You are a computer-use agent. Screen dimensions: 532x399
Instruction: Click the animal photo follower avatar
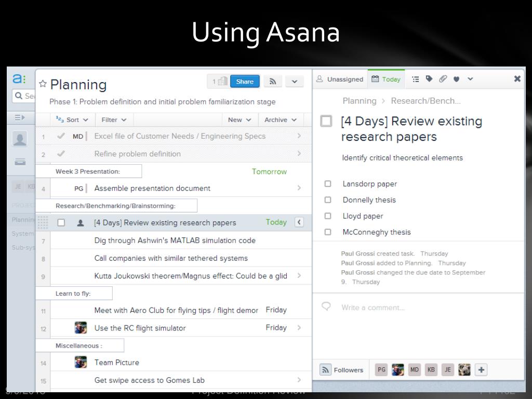[464, 370]
